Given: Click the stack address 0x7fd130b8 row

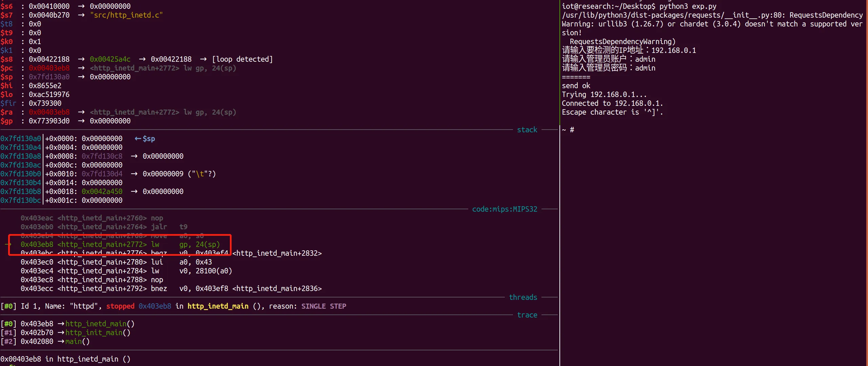Looking at the screenshot, I should pos(20,192).
